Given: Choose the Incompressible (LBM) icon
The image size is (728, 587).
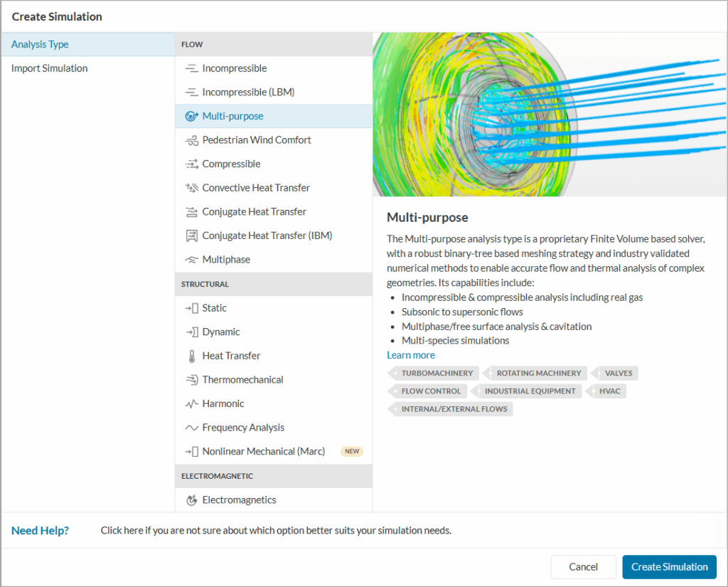Looking at the screenshot, I should (191, 92).
